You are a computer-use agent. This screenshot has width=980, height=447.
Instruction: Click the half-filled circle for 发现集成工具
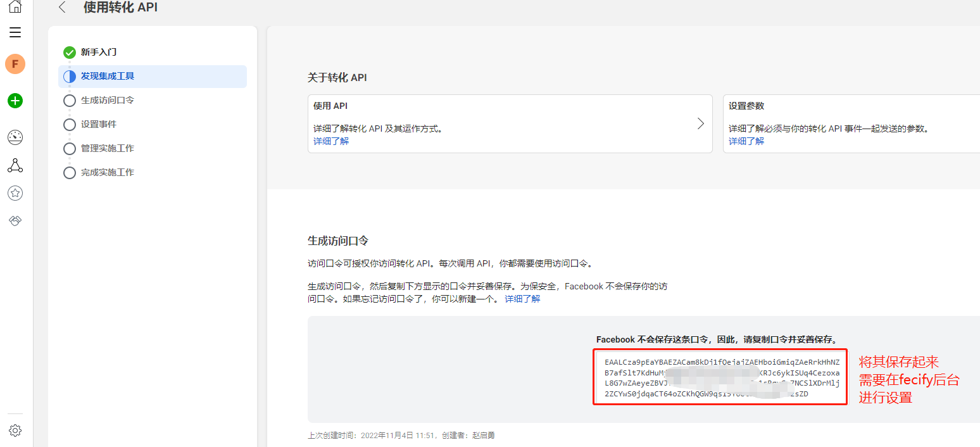pyautogui.click(x=70, y=77)
